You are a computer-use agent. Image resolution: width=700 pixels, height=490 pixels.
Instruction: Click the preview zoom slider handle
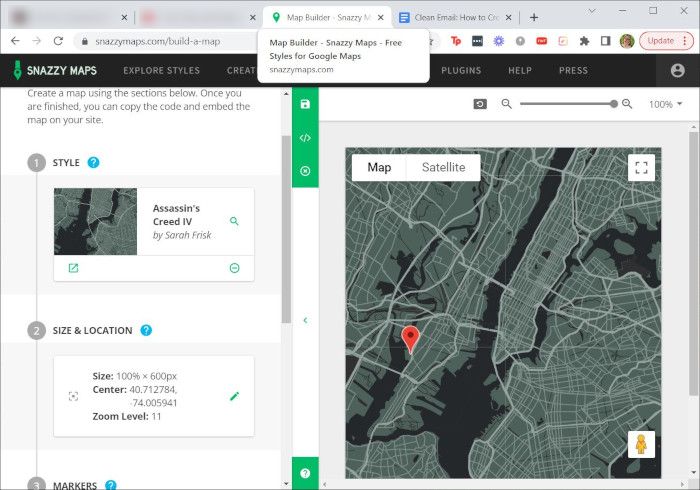[x=614, y=104]
